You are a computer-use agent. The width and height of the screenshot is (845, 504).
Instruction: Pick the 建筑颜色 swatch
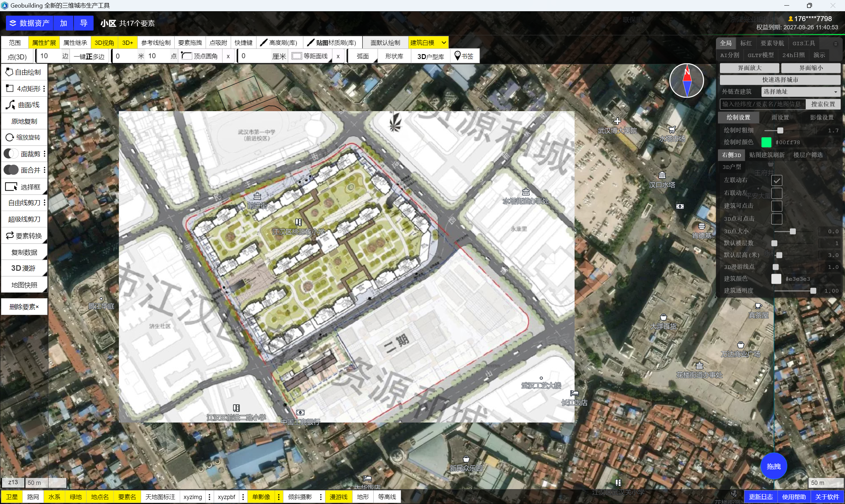(776, 279)
